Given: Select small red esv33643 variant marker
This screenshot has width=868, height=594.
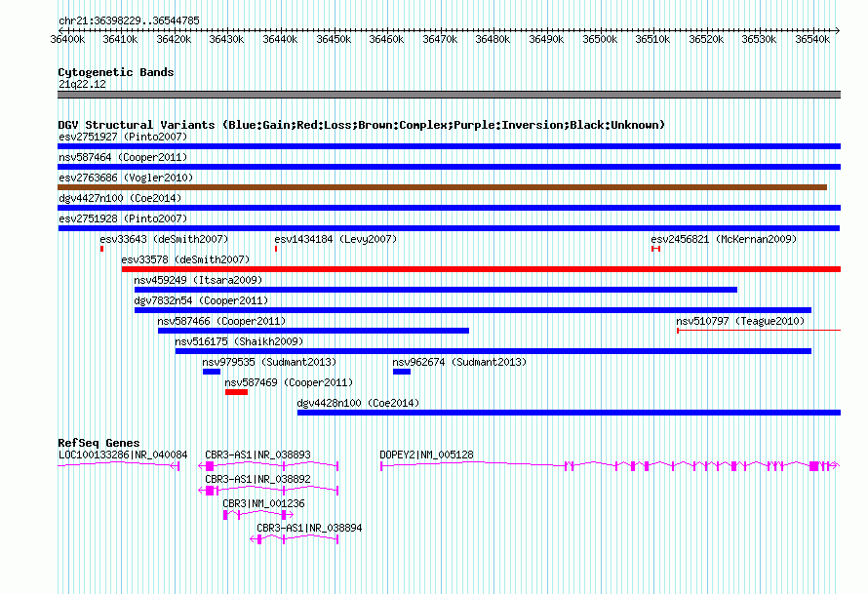Looking at the screenshot, I should click(101, 249).
